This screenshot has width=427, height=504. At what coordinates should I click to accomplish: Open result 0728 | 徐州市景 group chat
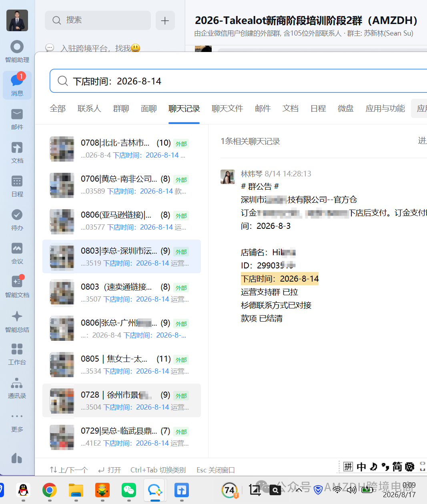tap(122, 400)
